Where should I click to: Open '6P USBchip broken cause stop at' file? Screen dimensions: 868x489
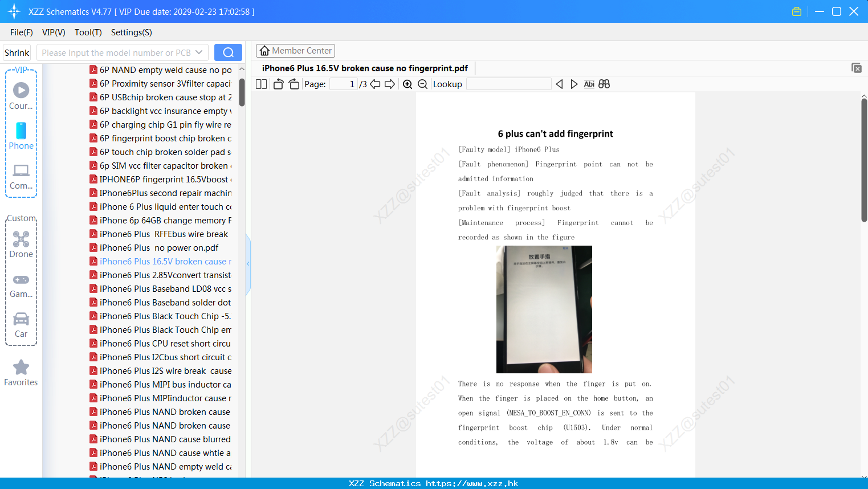pyautogui.click(x=161, y=97)
